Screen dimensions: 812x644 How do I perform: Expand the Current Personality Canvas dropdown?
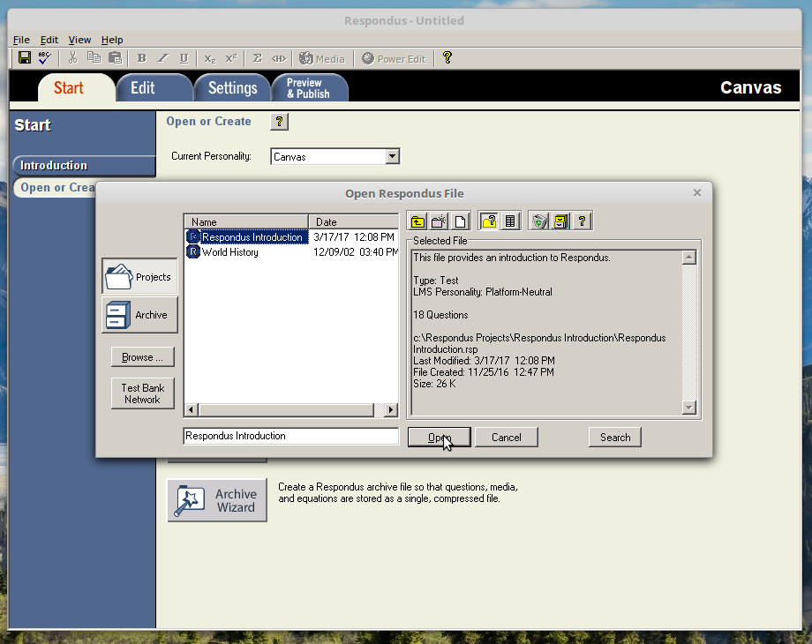click(x=392, y=156)
